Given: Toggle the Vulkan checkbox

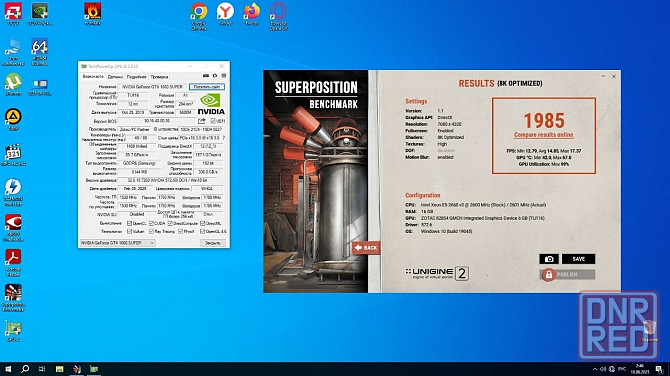Looking at the screenshot, I should 129,231.
